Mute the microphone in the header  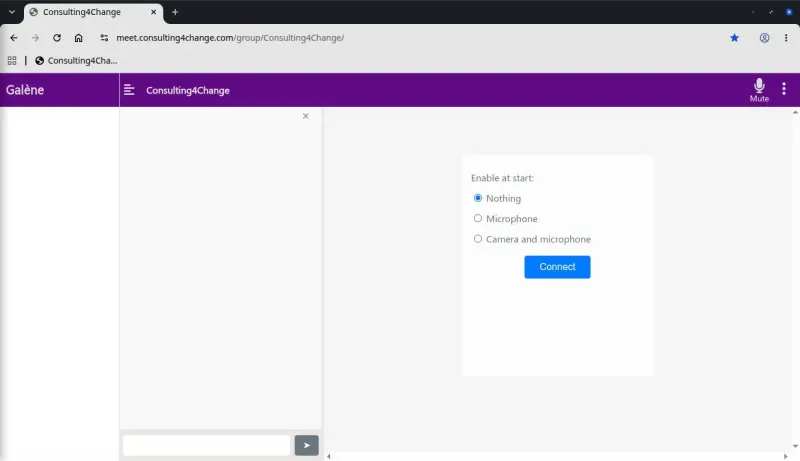pos(759,90)
